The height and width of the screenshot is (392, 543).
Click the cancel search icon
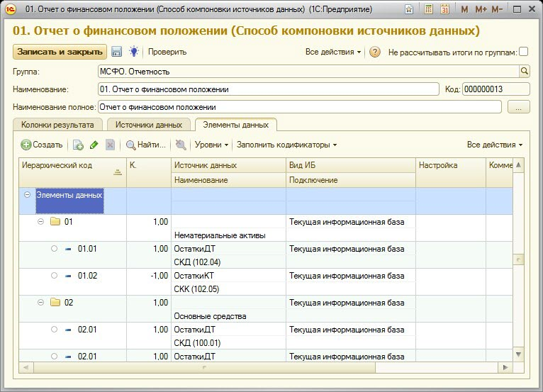[x=181, y=145]
